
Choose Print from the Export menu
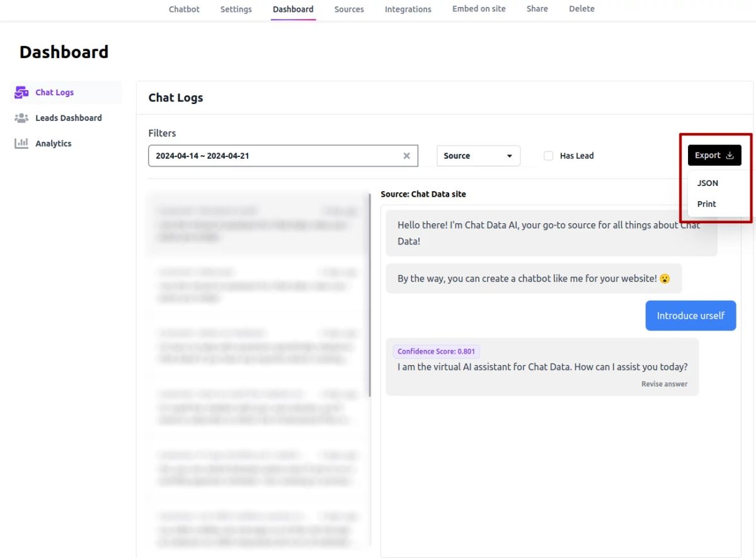click(x=706, y=204)
